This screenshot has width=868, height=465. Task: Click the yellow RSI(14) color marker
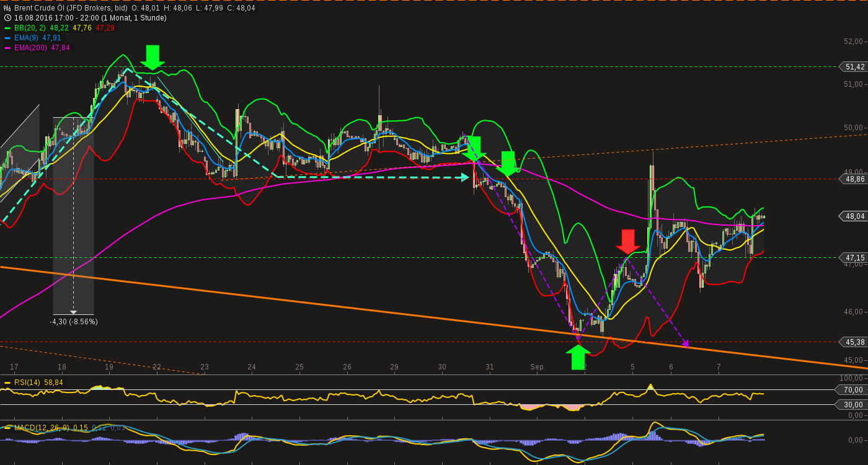7,383
